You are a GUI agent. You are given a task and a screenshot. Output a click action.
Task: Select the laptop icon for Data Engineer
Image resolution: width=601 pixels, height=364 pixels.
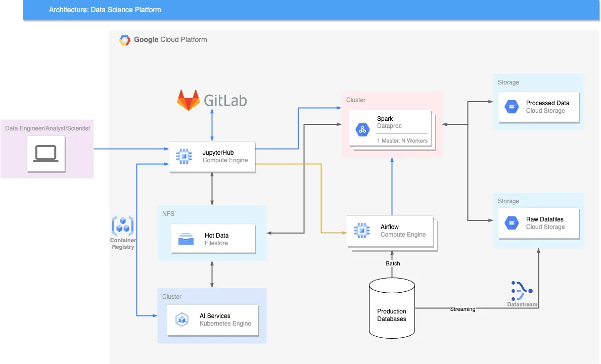[46, 153]
